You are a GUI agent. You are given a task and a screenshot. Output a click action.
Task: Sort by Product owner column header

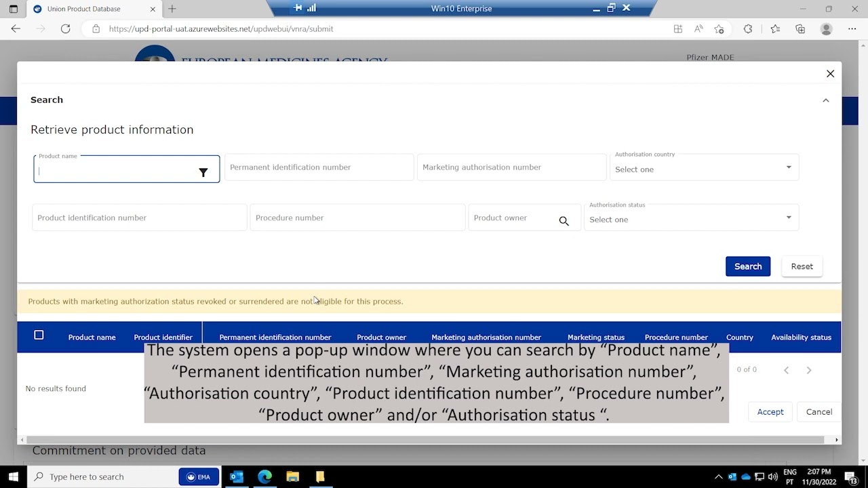pyautogui.click(x=381, y=337)
